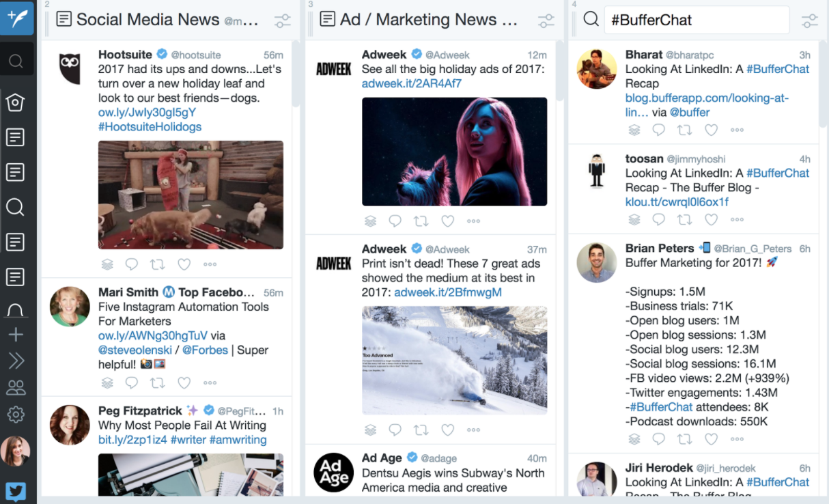Click the #HootsuiteHolidogs hashtag
Image resolution: width=829 pixels, height=504 pixels.
click(x=150, y=127)
